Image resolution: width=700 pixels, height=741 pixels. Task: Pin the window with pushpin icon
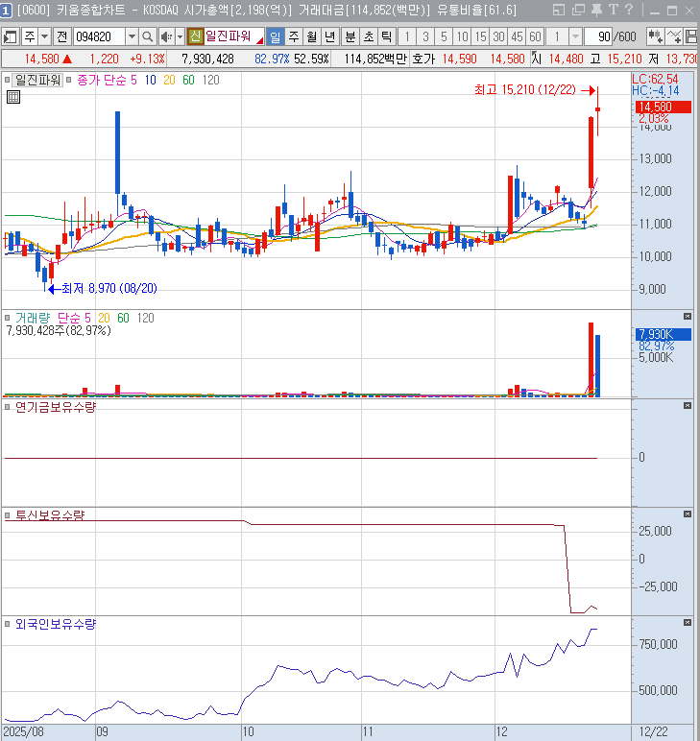click(595, 11)
